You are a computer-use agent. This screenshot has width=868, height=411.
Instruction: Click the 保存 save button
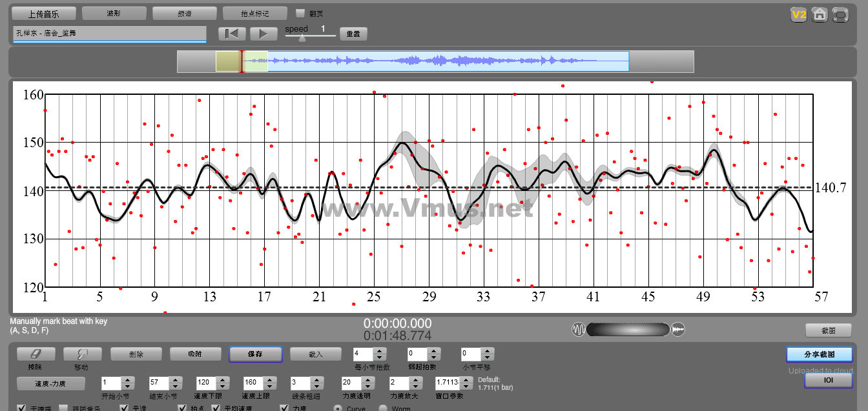click(x=255, y=354)
